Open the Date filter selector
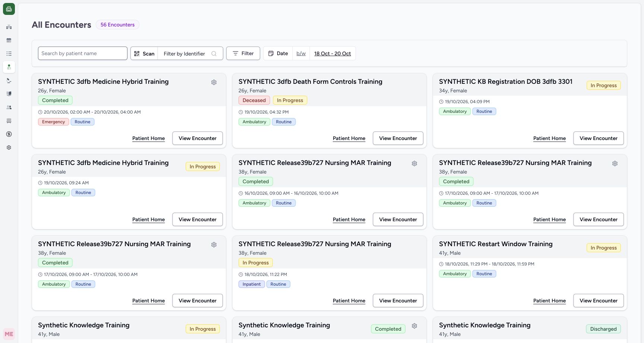Image resolution: width=644 pixels, height=343 pixels. 278,53
